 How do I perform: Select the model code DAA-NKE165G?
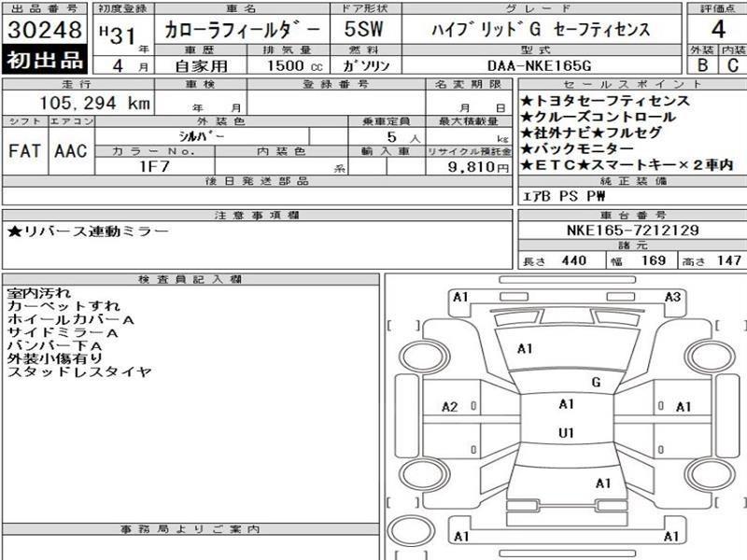[539, 65]
